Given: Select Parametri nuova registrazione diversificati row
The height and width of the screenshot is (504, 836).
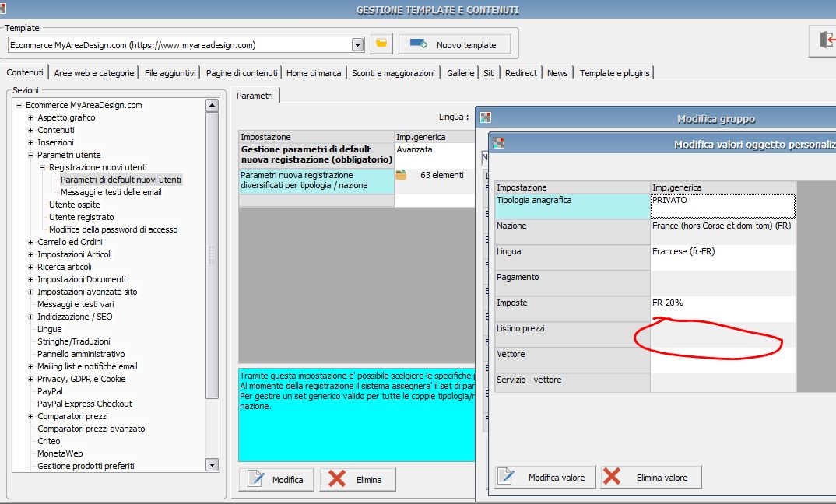Looking at the screenshot, I should [x=316, y=180].
